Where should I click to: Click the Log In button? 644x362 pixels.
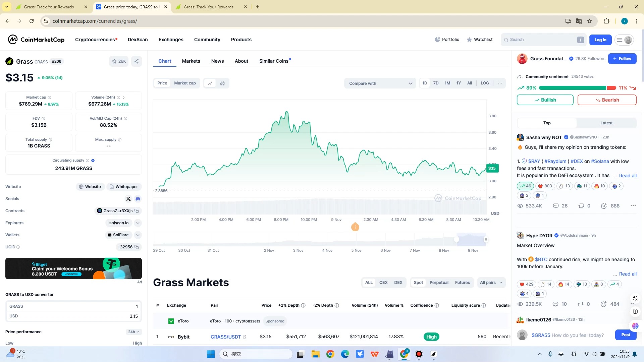pyautogui.click(x=600, y=39)
